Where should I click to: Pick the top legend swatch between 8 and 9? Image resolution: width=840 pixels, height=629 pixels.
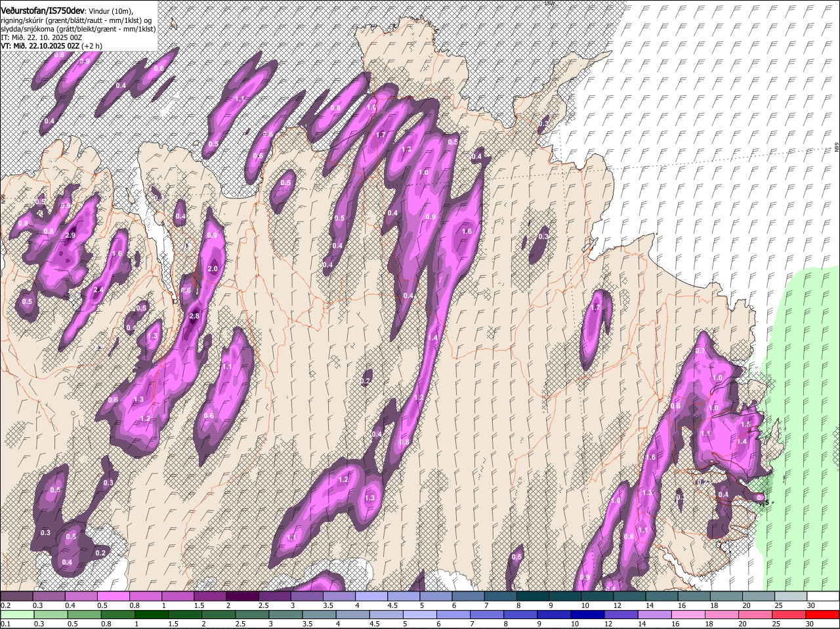(532, 596)
